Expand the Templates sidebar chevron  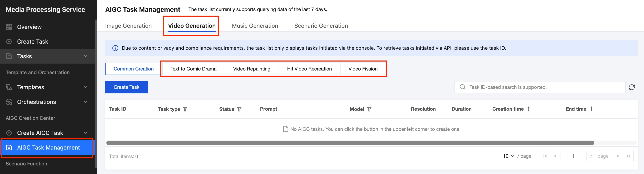point(86,87)
